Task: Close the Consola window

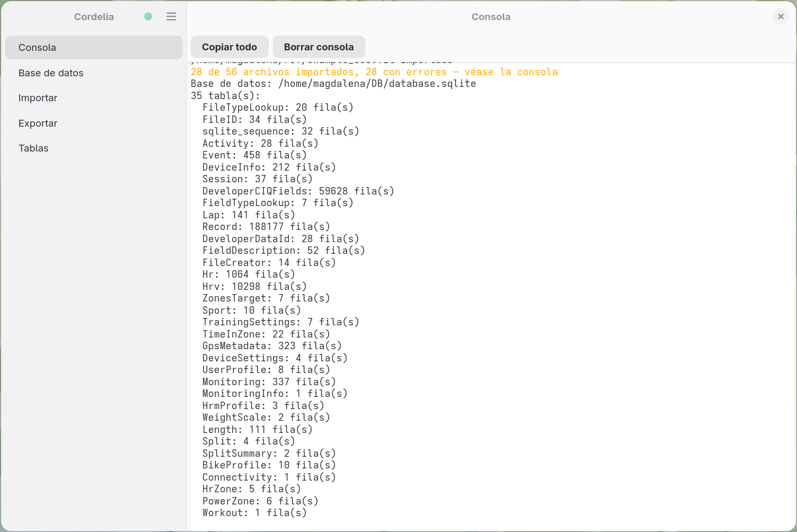Action: [781, 16]
